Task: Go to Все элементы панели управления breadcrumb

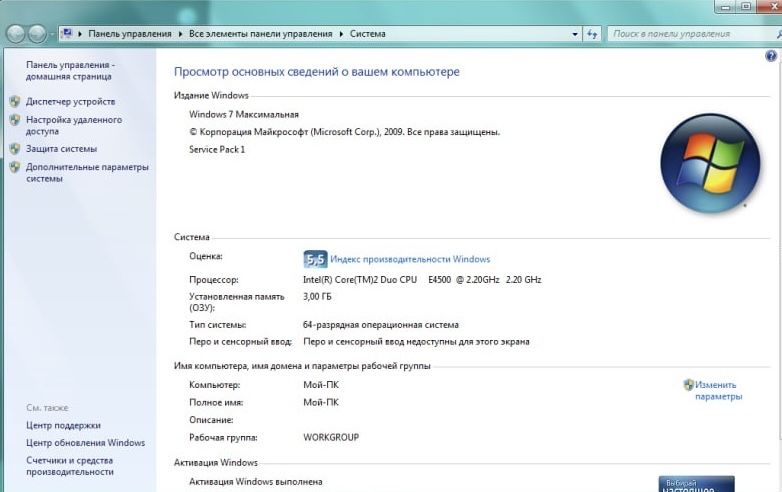Action: pyautogui.click(x=260, y=34)
